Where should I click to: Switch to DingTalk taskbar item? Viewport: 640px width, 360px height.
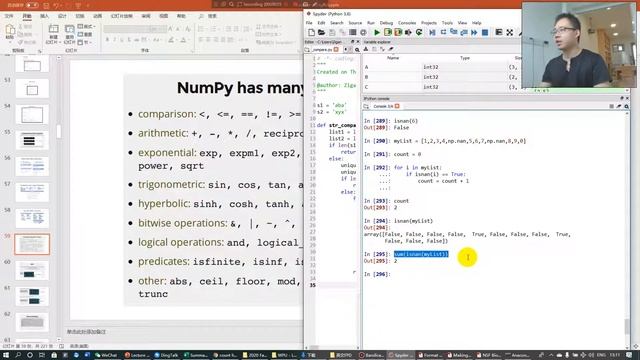166,355
